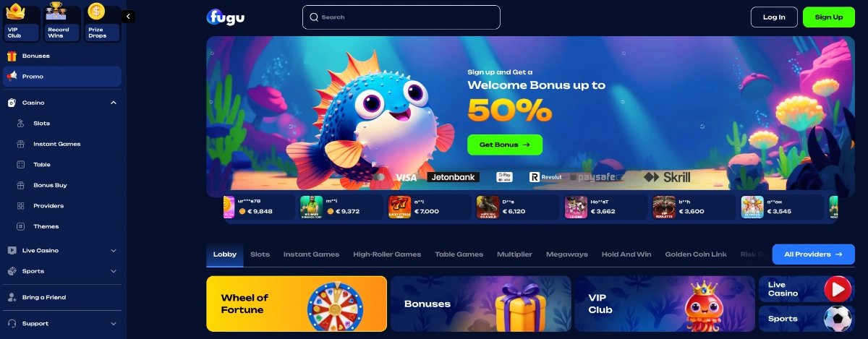Click the Get Bonus button
Image resolution: width=868 pixels, height=339 pixels.
pos(505,145)
